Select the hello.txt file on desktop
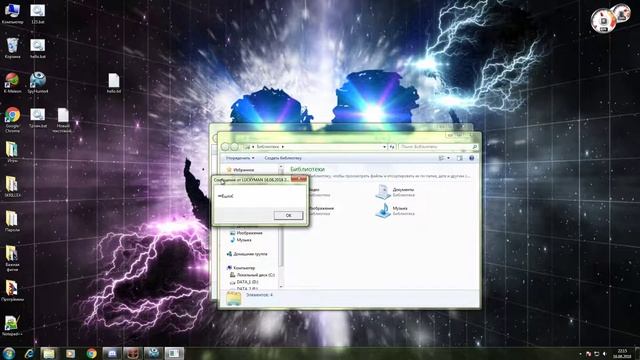This screenshot has width=640, height=360. [113, 83]
